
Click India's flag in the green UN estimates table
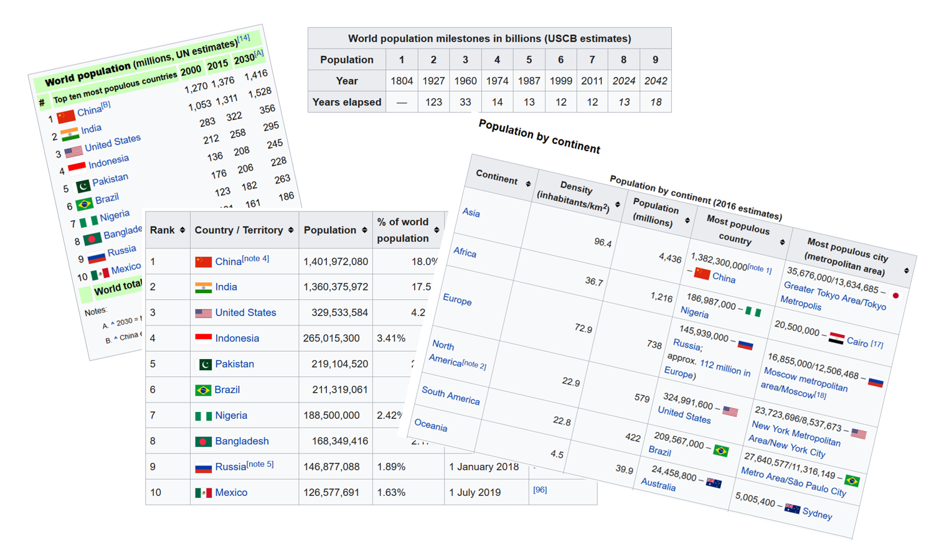coord(70,134)
